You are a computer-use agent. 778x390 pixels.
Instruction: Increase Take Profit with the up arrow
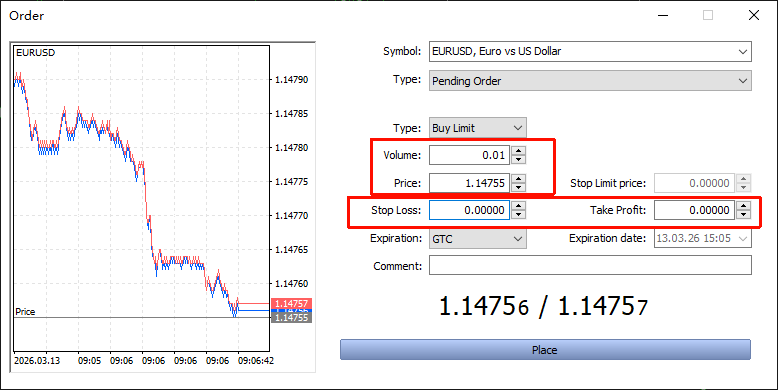(x=743, y=206)
